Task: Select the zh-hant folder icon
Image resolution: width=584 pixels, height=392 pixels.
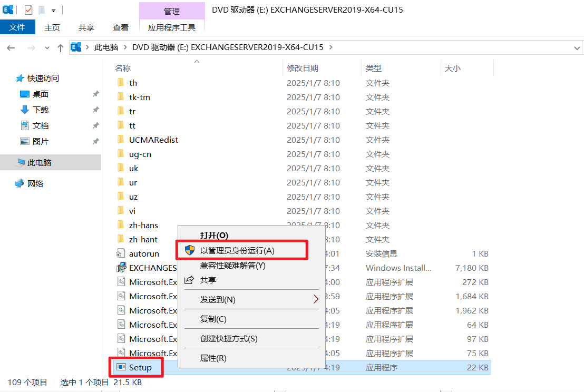Action: [121, 239]
